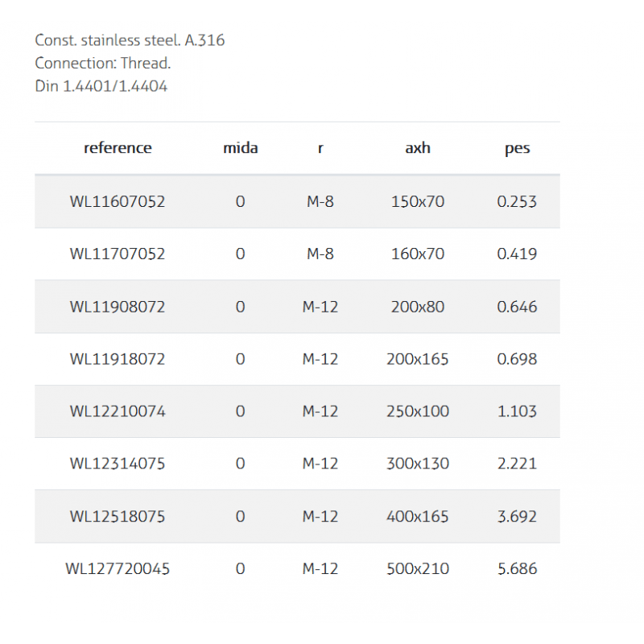Click the 500x210 dimension cell
The image size is (644, 644).
coord(417,569)
